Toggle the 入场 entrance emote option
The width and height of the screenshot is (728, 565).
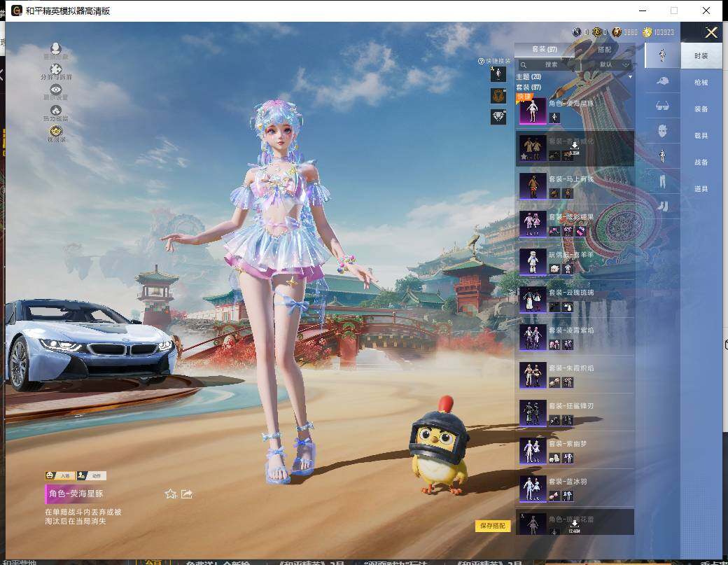pos(59,475)
